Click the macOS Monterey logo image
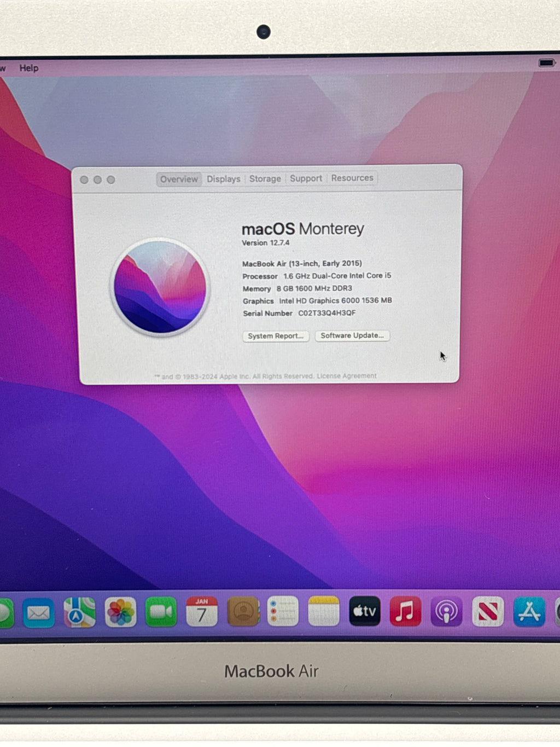Screen dimensions: 560x747 coord(160,287)
